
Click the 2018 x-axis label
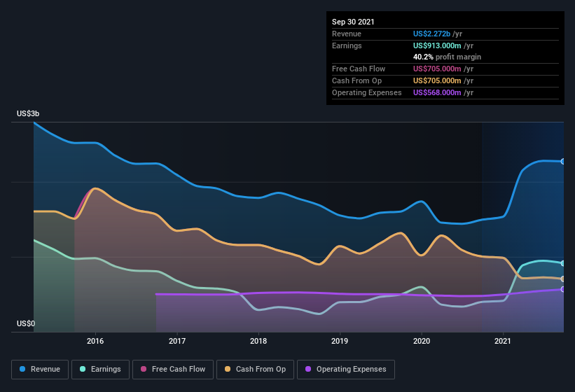pyautogui.click(x=258, y=341)
